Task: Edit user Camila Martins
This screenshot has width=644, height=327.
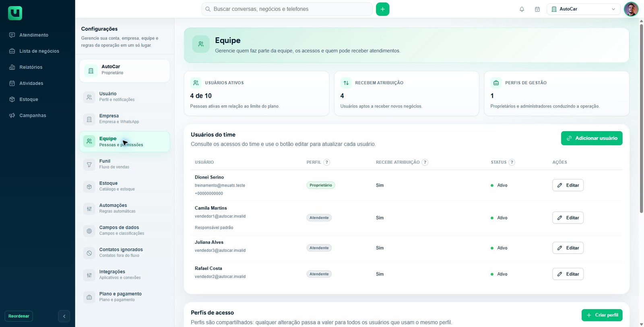Action: (568, 218)
